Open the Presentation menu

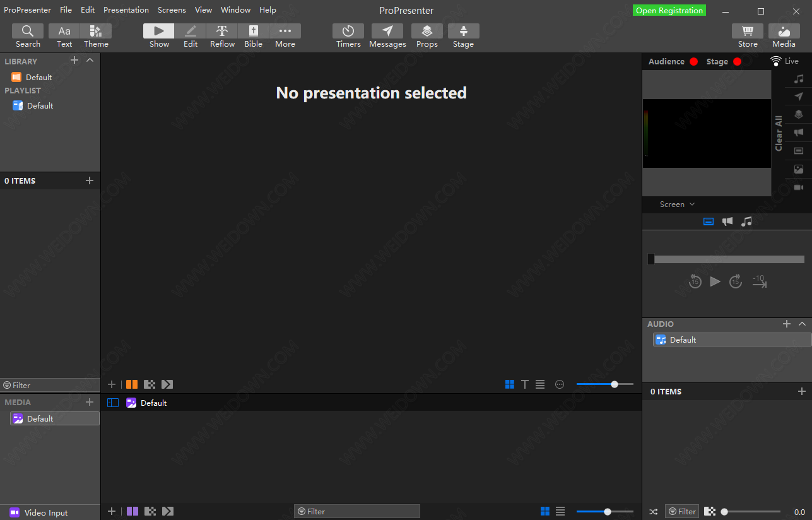point(126,10)
